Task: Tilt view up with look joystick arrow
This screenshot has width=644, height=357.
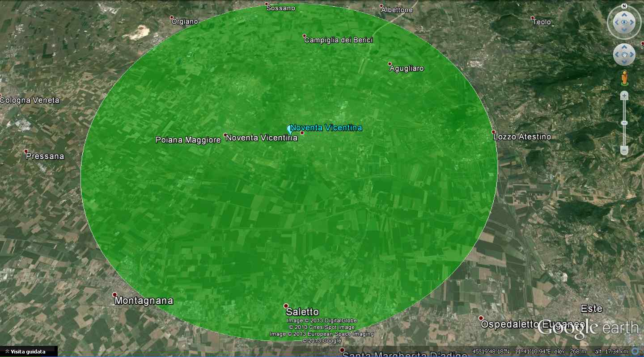Action: pos(624,14)
